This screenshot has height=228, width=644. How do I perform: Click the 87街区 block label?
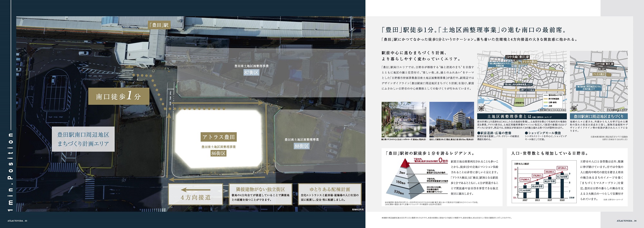[x=251, y=72]
